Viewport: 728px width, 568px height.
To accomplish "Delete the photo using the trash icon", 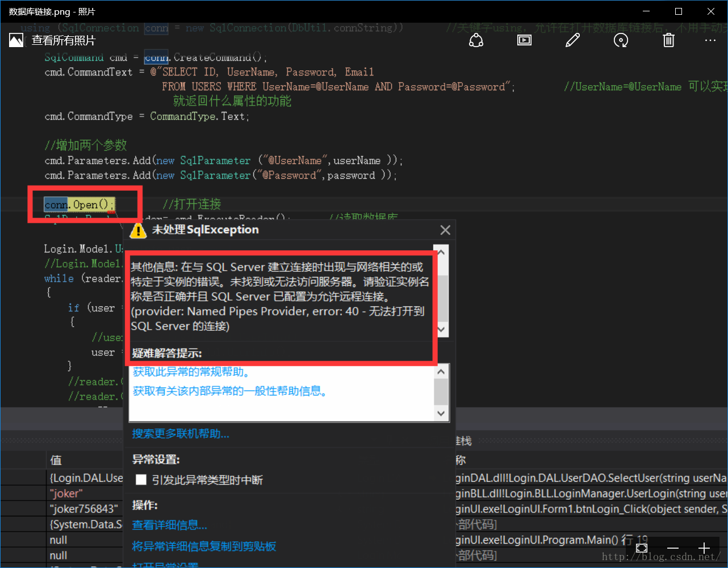I will [x=669, y=40].
